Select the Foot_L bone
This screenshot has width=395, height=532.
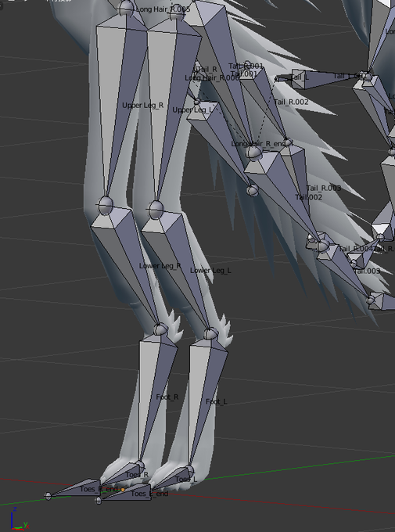click(205, 402)
